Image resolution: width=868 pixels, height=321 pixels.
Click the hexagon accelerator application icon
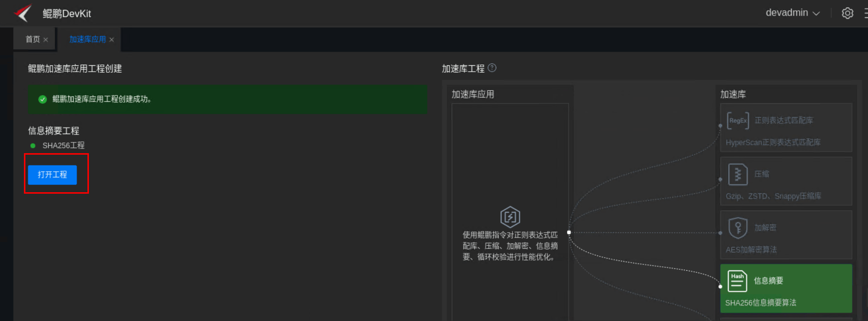[x=510, y=217]
